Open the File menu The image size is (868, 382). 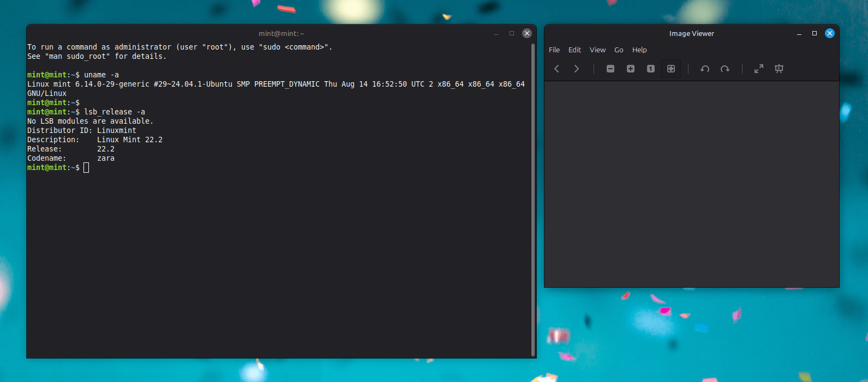coord(554,50)
